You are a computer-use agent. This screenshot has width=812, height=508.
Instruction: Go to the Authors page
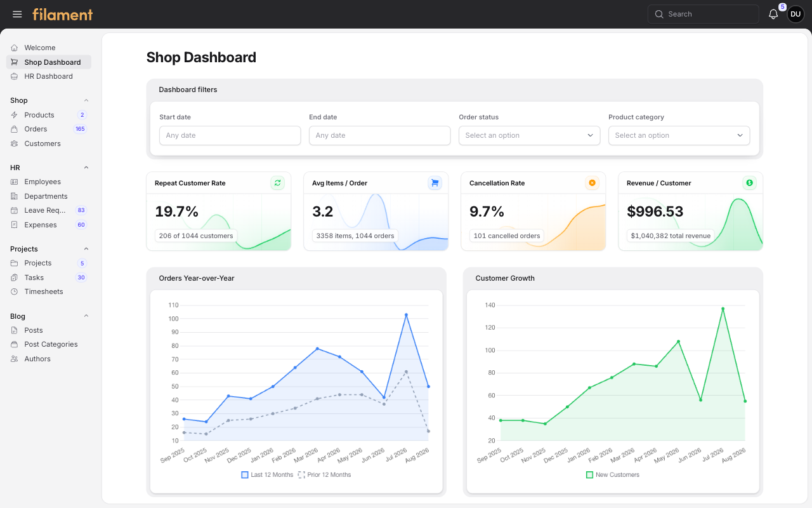coord(49,359)
